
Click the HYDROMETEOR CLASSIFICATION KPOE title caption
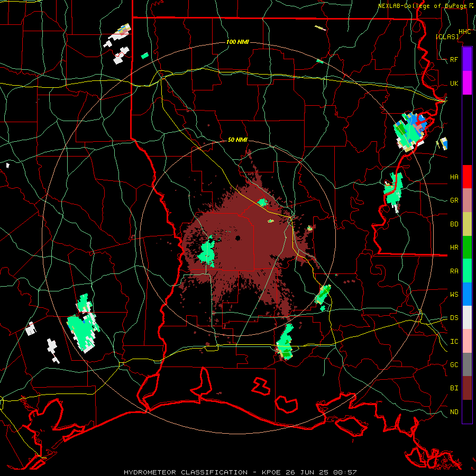240,472
